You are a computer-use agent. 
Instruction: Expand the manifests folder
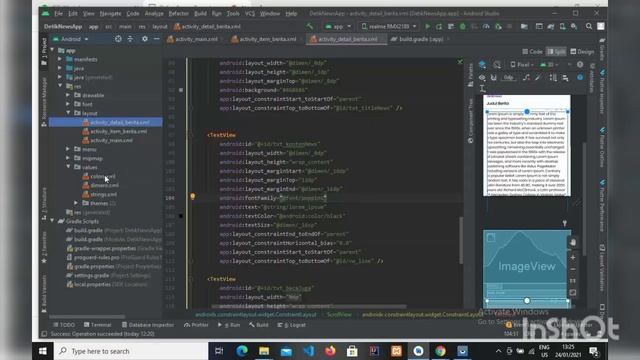(60, 59)
